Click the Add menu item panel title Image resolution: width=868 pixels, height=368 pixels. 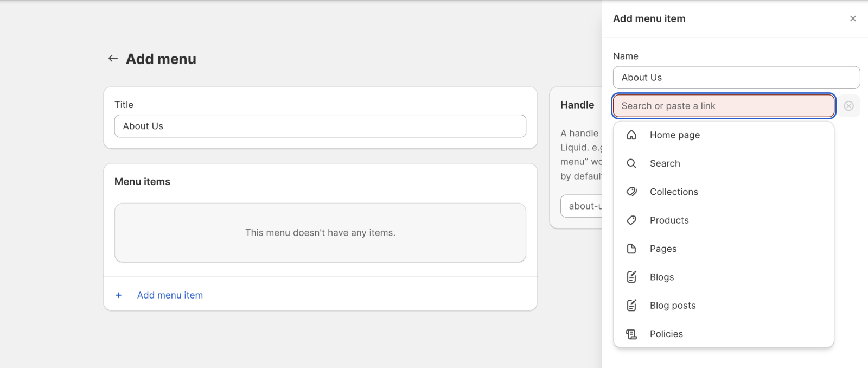click(649, 18)
